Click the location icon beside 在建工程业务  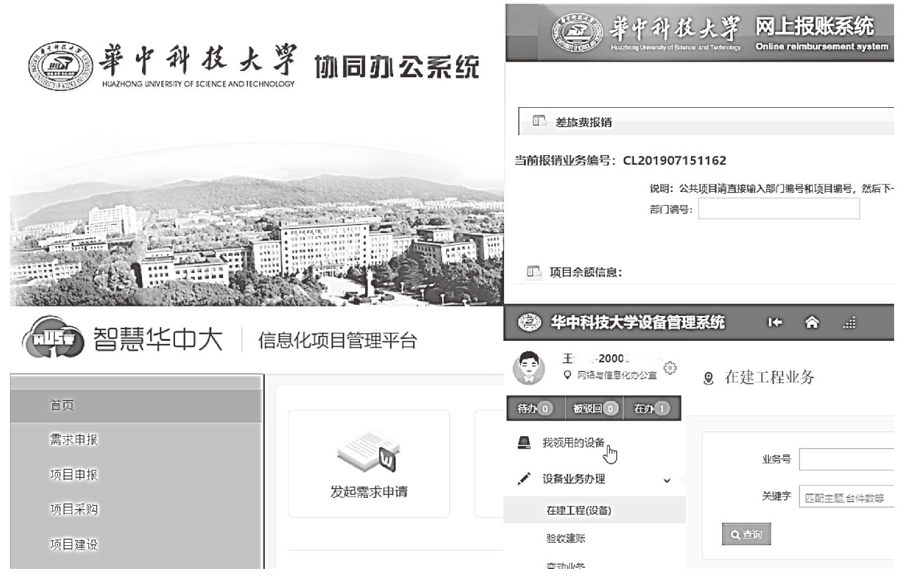(708, 378)
